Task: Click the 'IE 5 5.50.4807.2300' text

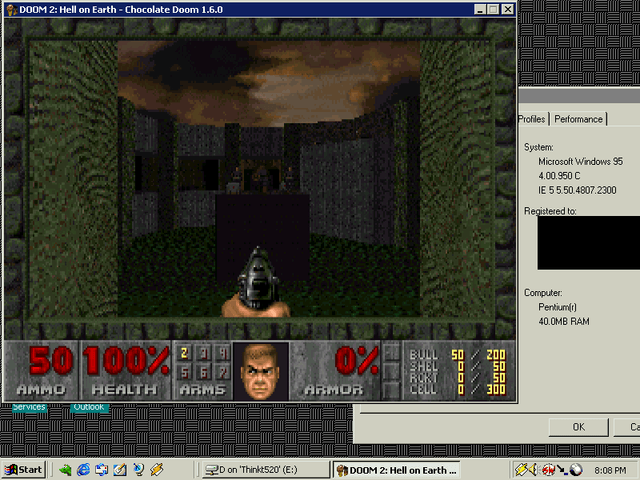Action: tap(577, 190)
